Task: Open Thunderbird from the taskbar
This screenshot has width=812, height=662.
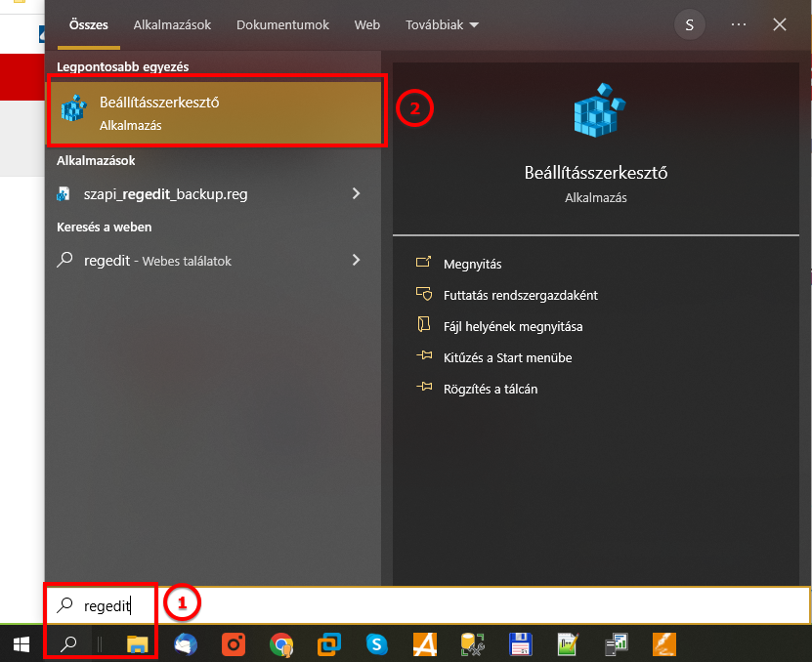Action: click(186, 643)
